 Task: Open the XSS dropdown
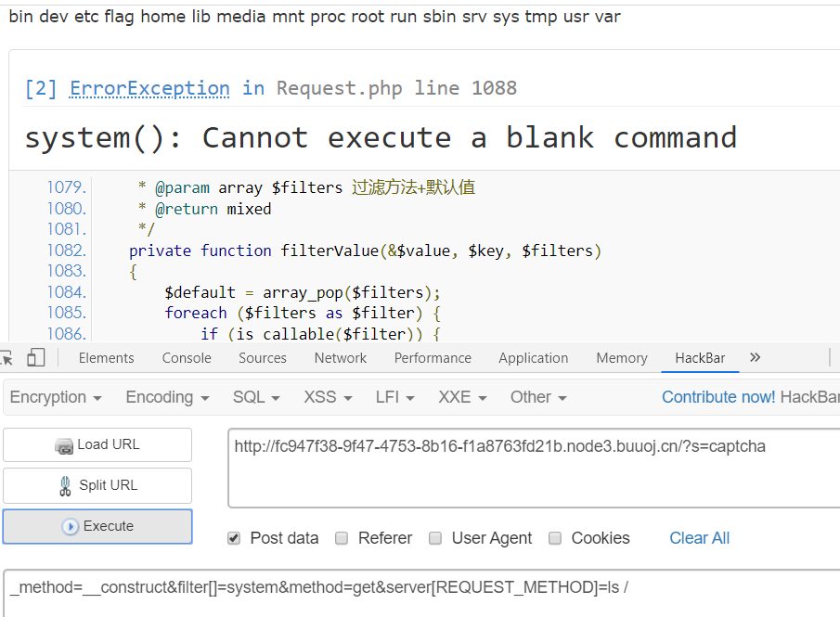coord(328,397)
